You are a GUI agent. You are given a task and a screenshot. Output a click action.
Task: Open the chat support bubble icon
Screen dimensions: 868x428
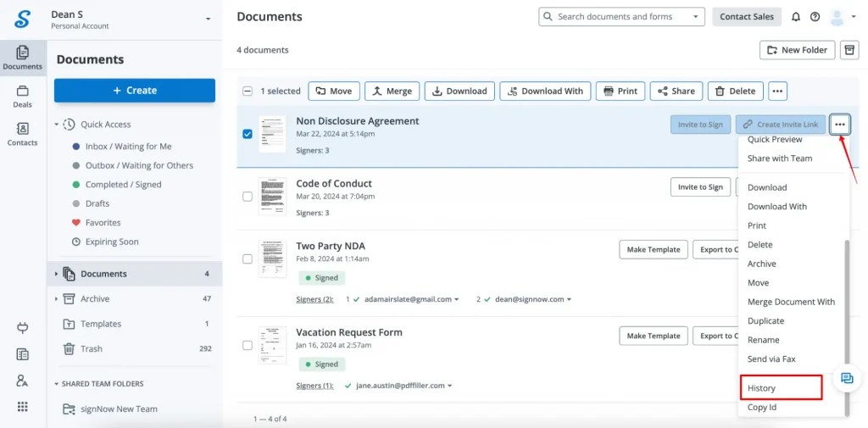click(847, 379)
